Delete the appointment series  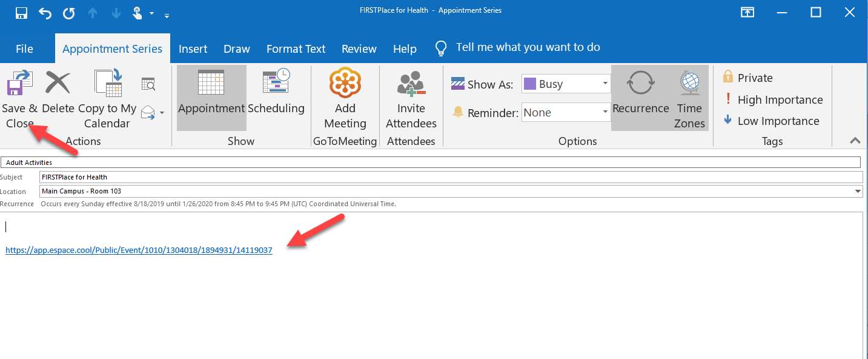58,85
